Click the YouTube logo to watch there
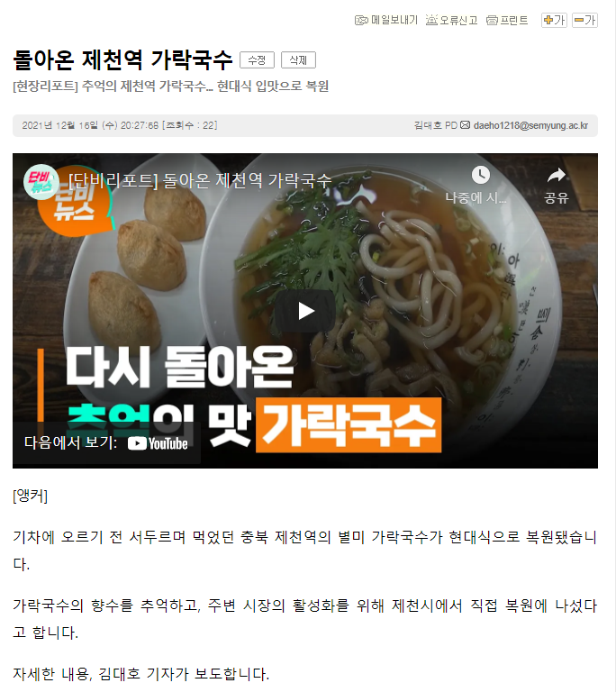This screenshot has height=692, width=616. pos(158,443)
